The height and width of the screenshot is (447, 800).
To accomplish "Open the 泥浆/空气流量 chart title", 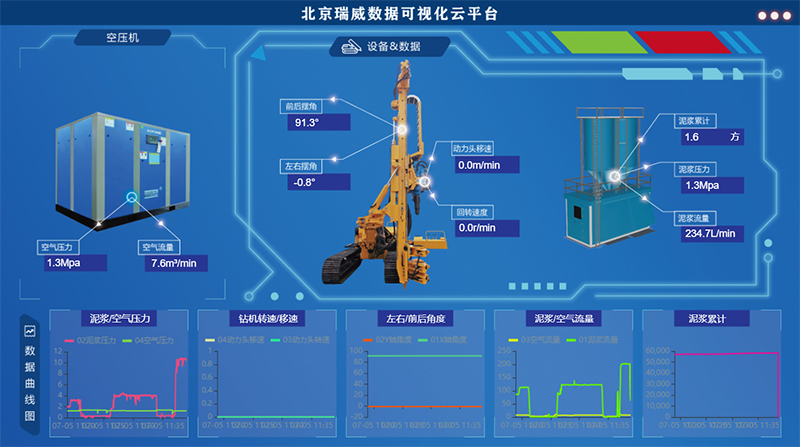I will coord(564,318).
